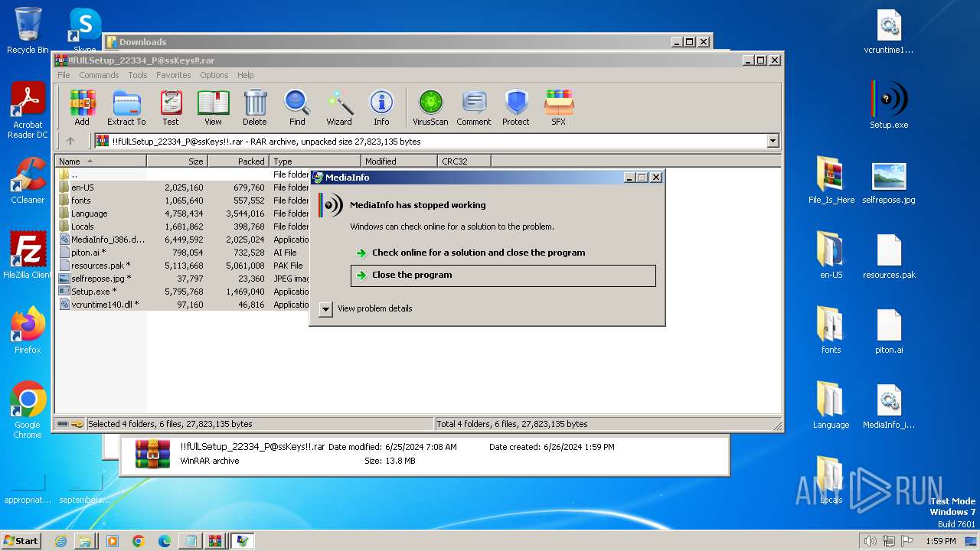The height and width of the screenshot is (551, 980).
Task: Click the volume tray icon
Action: [870, 541]
